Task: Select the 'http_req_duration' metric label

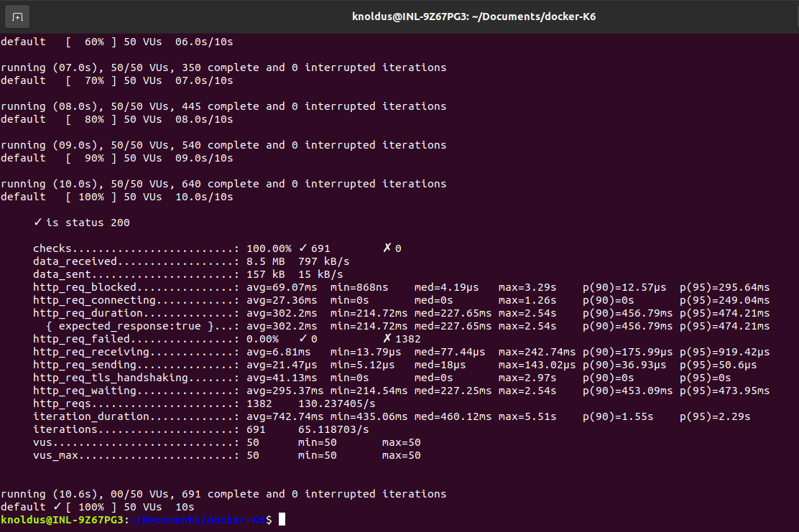Action: point(88,313)
